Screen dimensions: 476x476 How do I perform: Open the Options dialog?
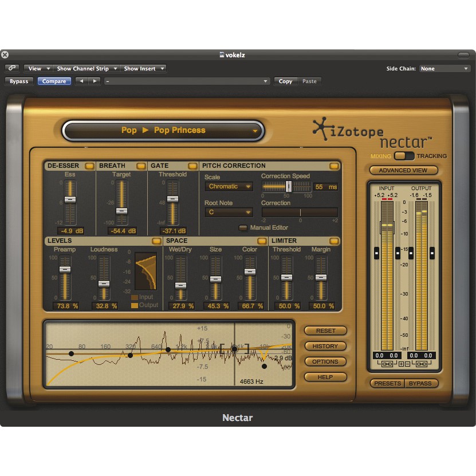coord(325,361)
